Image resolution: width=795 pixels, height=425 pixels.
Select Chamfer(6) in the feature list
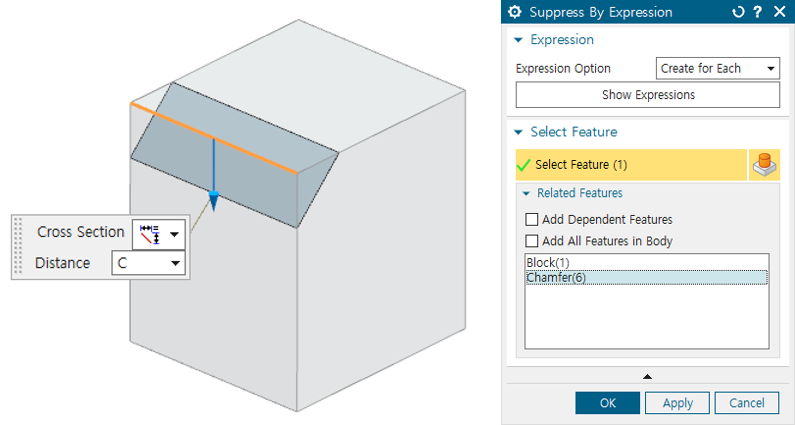point(555,277)
